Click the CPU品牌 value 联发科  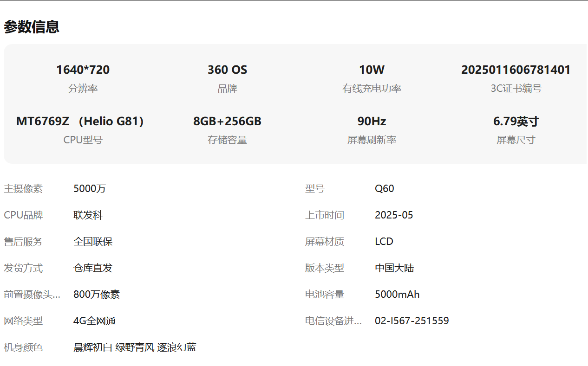(88, 215)
